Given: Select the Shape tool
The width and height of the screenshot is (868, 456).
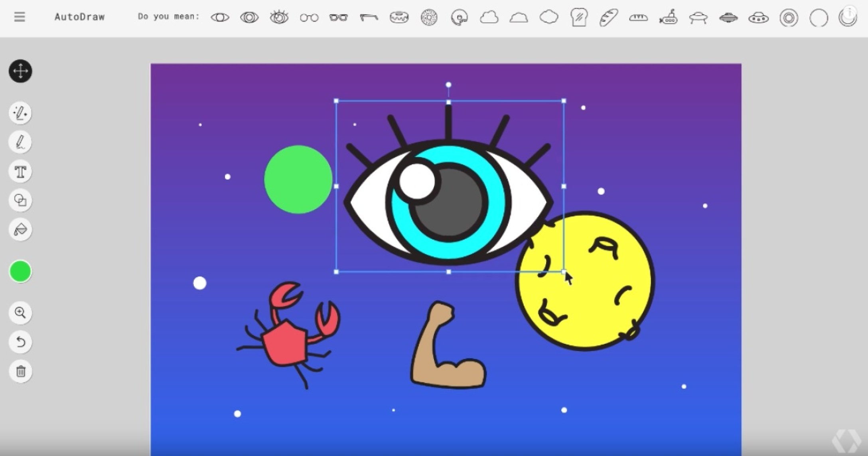Looking at the screenshot, I should click(x=20, y=200).
